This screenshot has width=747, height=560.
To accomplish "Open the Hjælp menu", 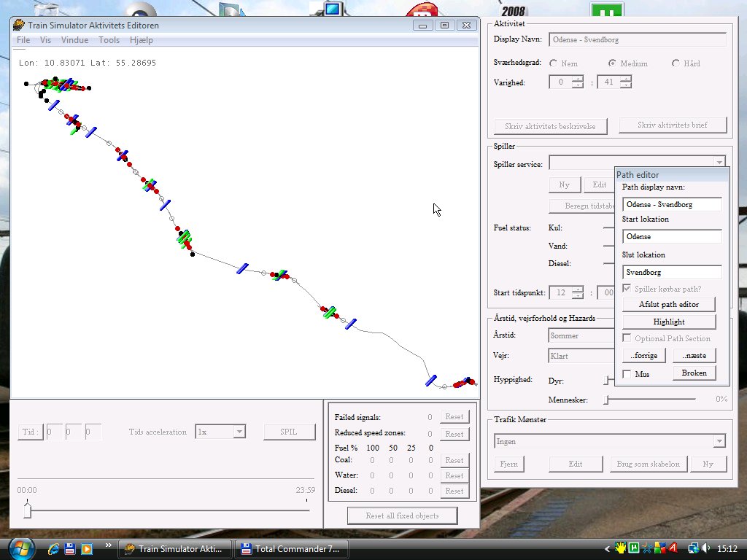I will tap(141, 40).
